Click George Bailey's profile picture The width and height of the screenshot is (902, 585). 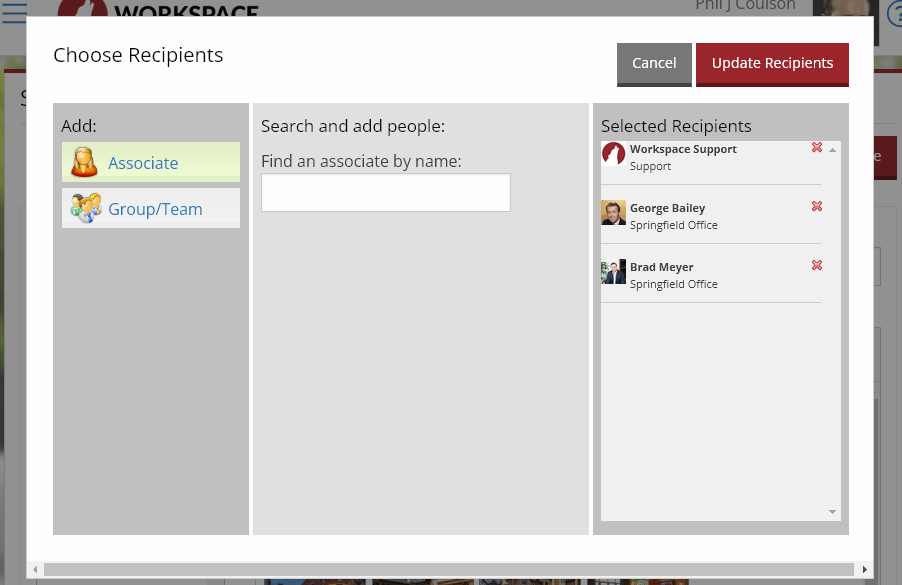pyautogui.click(x=613, y=214)
